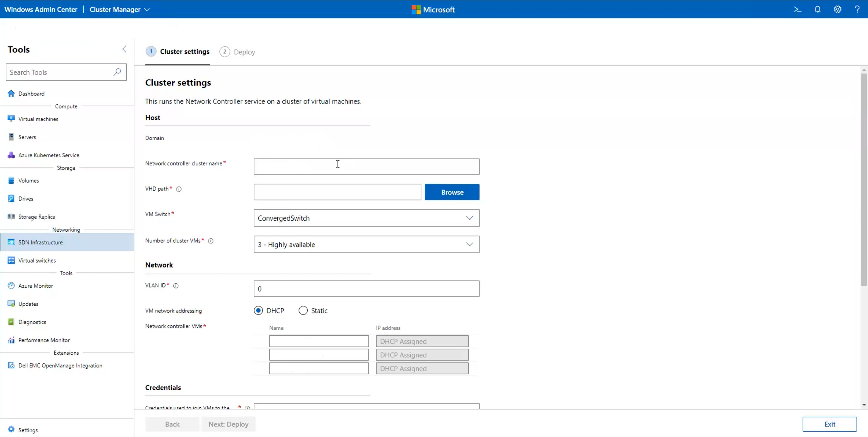Viewport: 868px width, 437px height.
Task: Open the Dashboard from the sidebar
Action: pyautogui.click(x=31, y=93)
